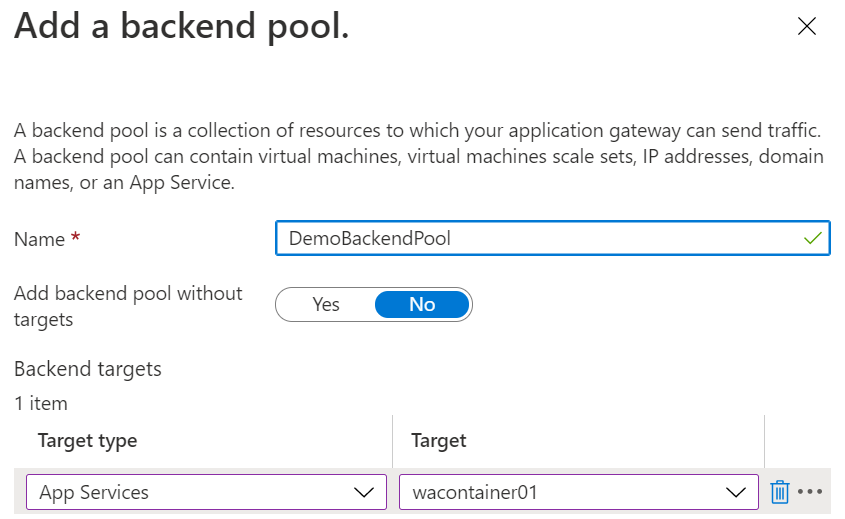Click the Backend targets section heading

tap(88, 369)
